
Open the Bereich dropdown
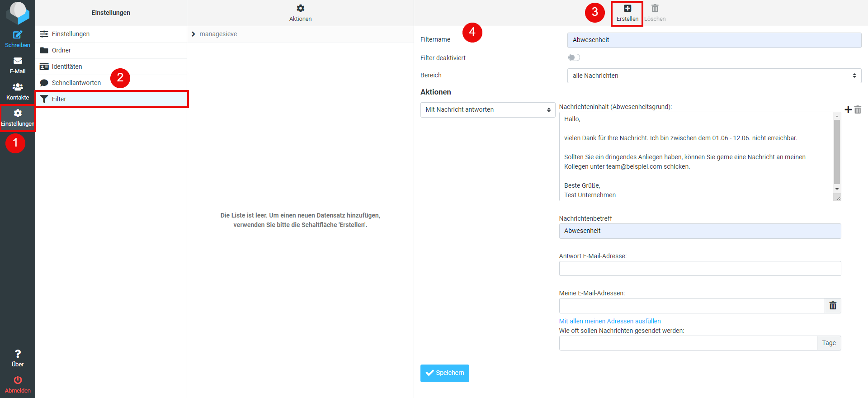(x=714, y=76)
